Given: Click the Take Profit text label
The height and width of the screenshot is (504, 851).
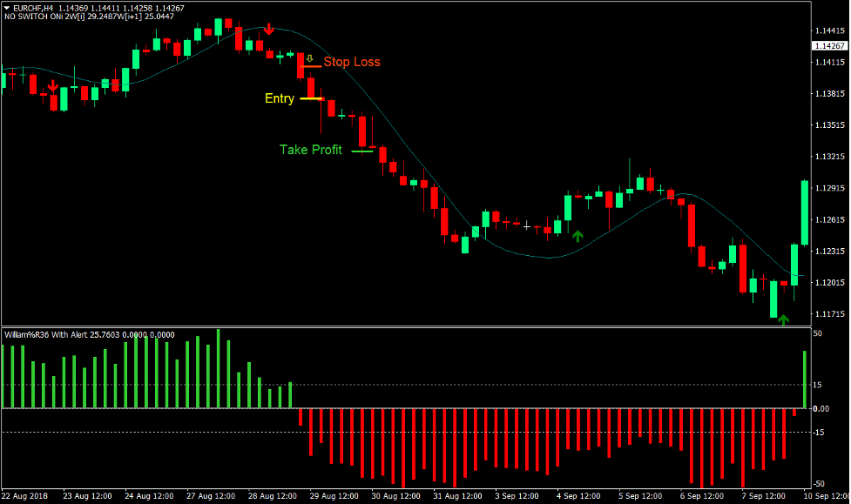Looking at the screenshot, I should tap(310, 150).
